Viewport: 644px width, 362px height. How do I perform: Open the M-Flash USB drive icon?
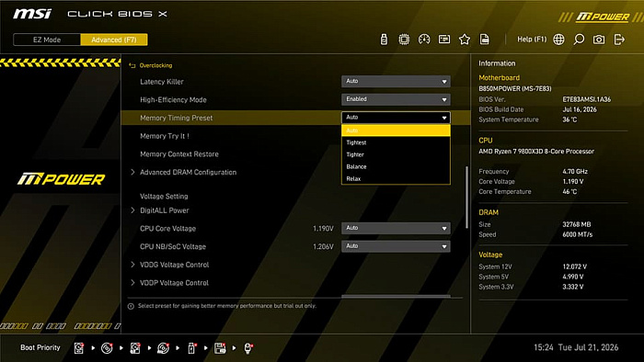(384, 40)
